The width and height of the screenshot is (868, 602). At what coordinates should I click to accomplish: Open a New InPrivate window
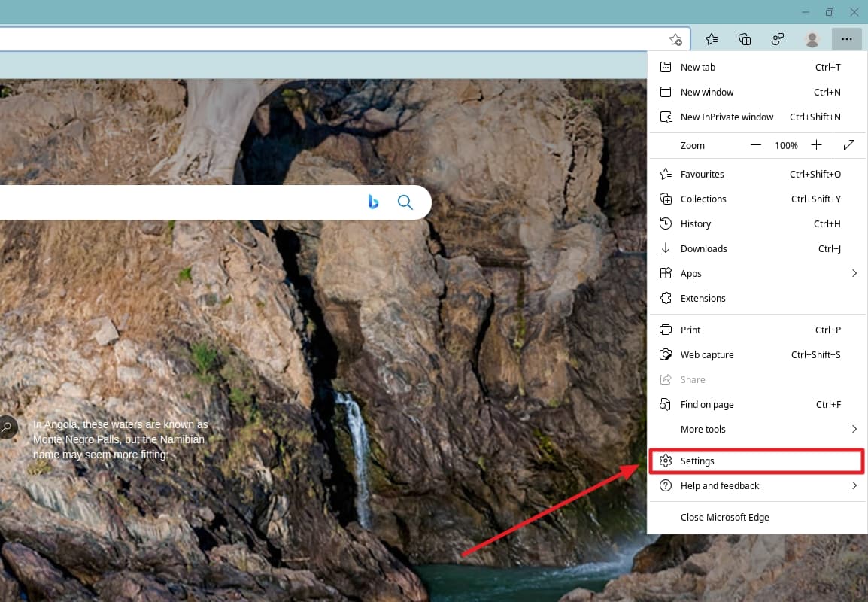click(727, 117)
